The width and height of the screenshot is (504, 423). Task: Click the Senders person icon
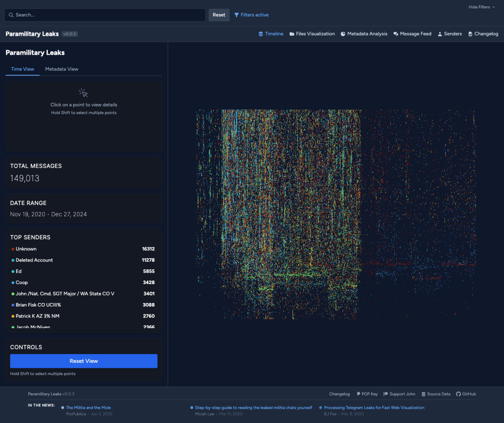click(x=440, y=34)
